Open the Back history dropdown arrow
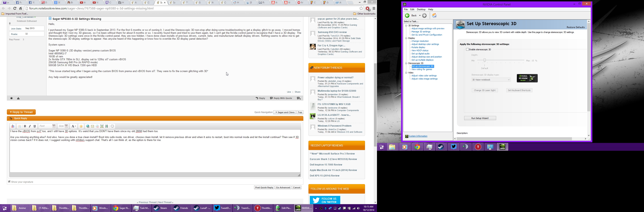Image resolution: width=644 pixels, height=212 pixels. pyautogui.click(x=420, y=16)
